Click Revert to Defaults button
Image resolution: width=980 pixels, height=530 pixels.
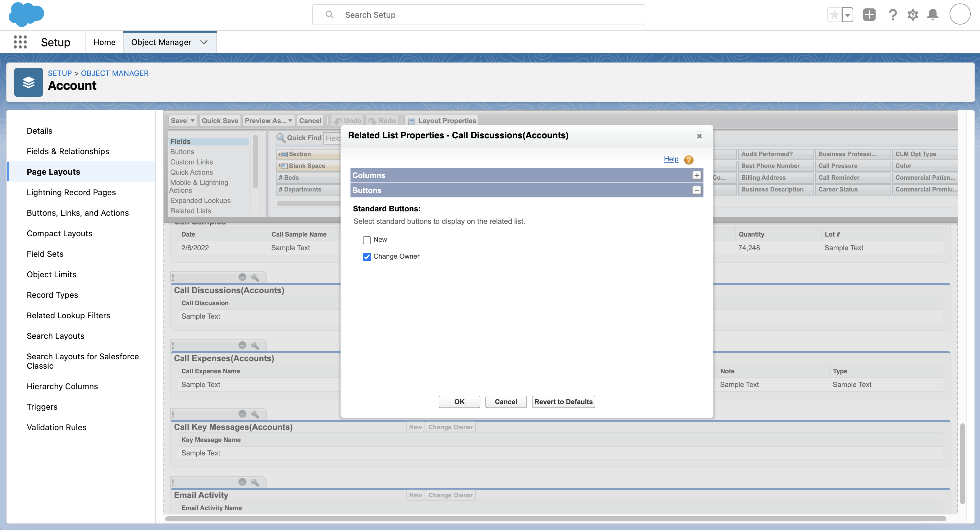pyautogui.click(x=563, y=402)
